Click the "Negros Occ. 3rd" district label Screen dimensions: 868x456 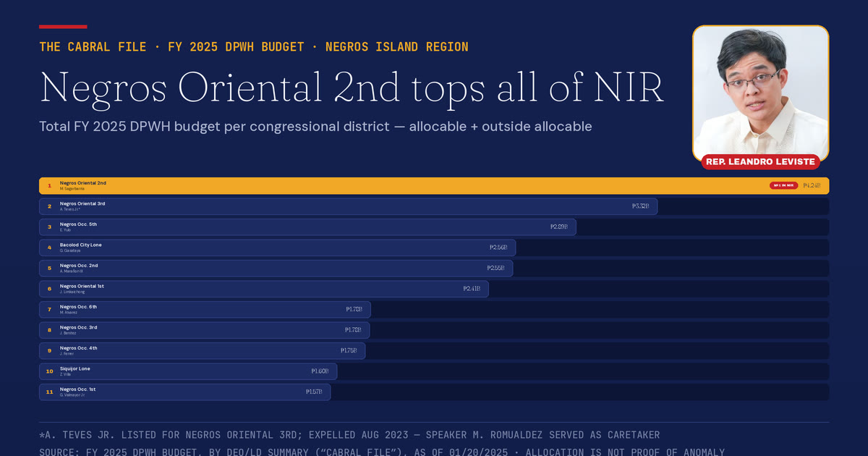coord(78,327)
